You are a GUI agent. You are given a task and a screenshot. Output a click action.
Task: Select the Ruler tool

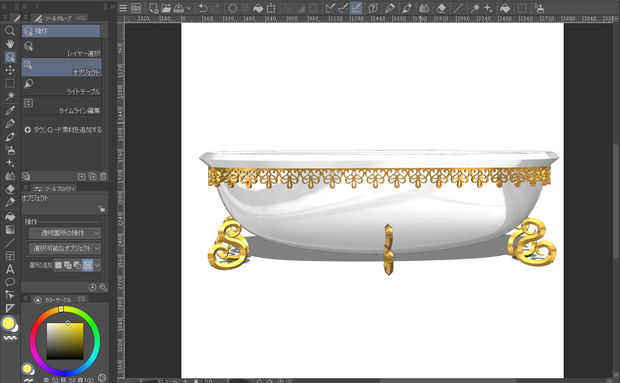click(10, 308)
